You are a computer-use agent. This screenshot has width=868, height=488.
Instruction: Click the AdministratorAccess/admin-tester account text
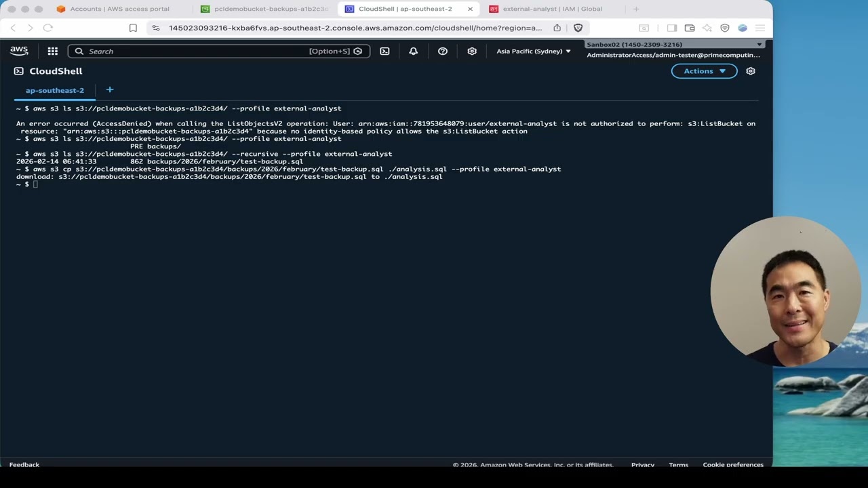(673, 55)
